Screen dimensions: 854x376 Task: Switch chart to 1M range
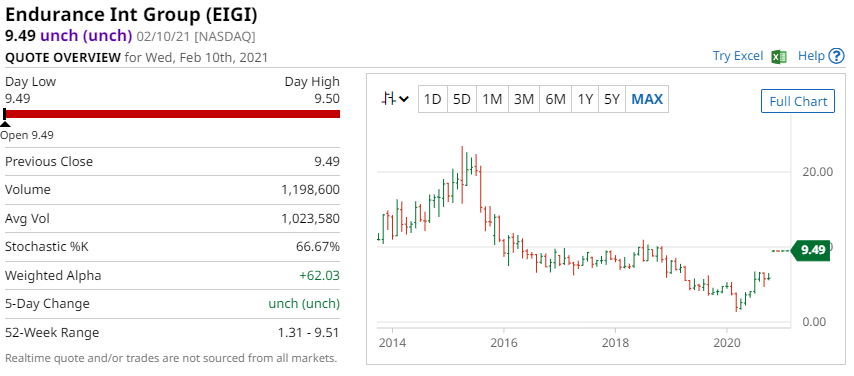coord(492,99)
